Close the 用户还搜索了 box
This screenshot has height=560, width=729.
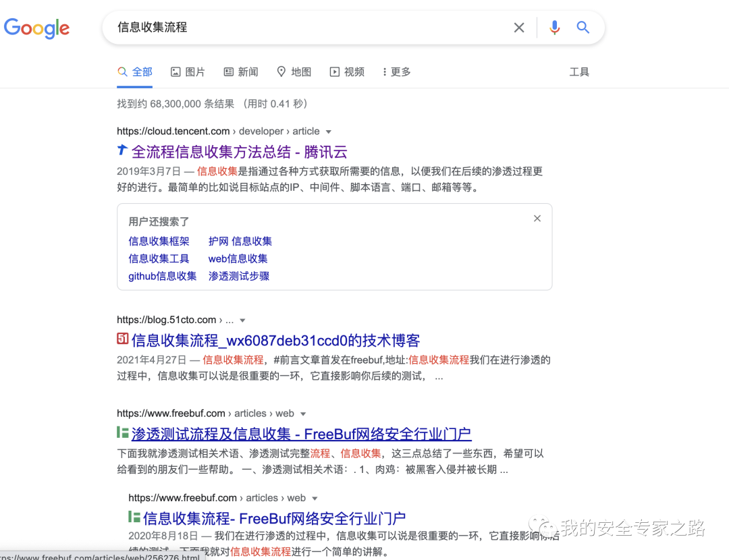(x=537, y=219)
